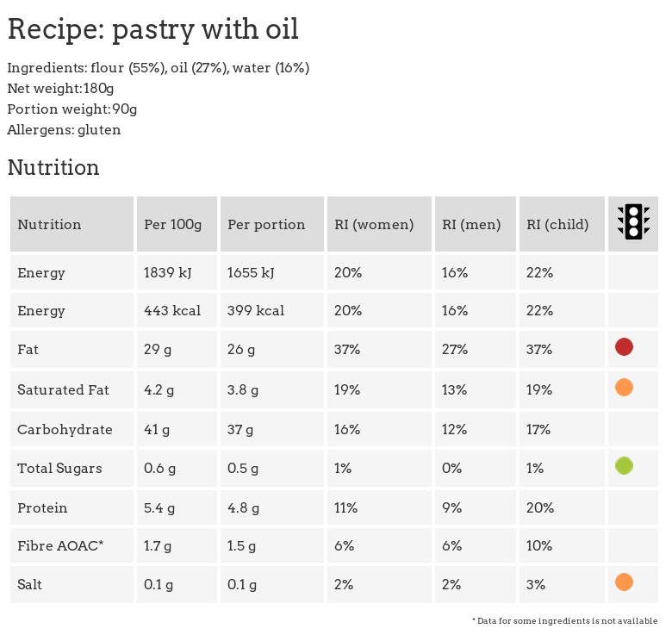Click the red indicator dot for Fat
672x641 pixels.
(624, 347)
